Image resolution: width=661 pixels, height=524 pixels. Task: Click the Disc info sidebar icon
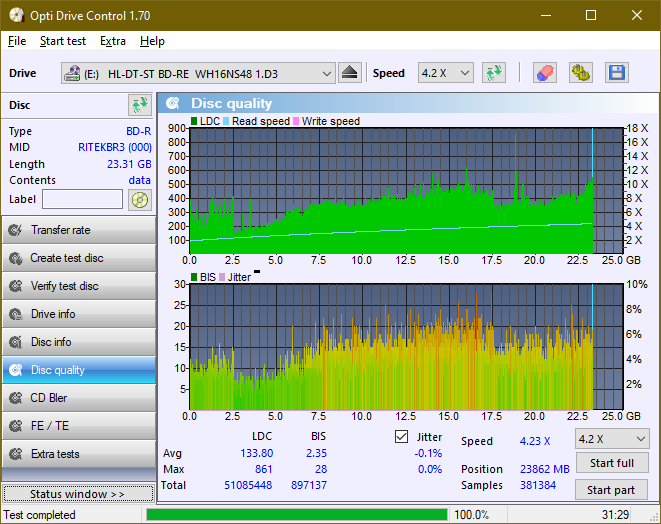click(x=16, y=342)
